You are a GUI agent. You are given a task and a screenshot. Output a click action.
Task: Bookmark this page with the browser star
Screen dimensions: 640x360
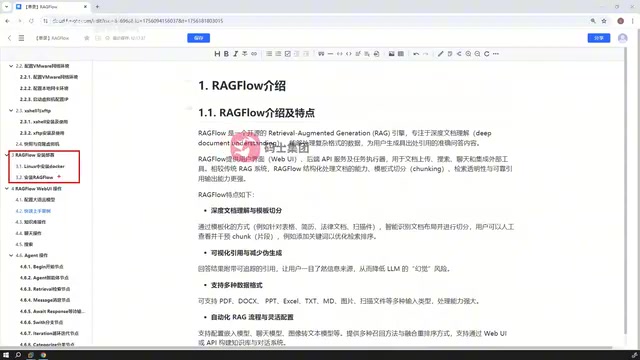[604, 21]
